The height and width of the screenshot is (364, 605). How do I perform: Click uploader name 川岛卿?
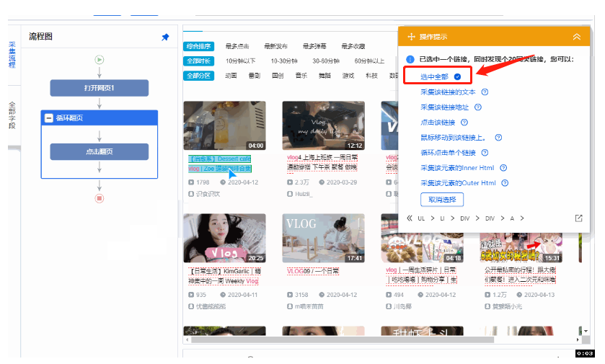pos(402,306)
